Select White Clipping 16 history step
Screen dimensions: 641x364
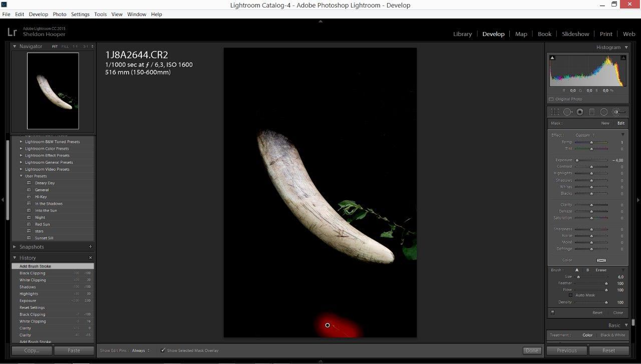point(53,321)
